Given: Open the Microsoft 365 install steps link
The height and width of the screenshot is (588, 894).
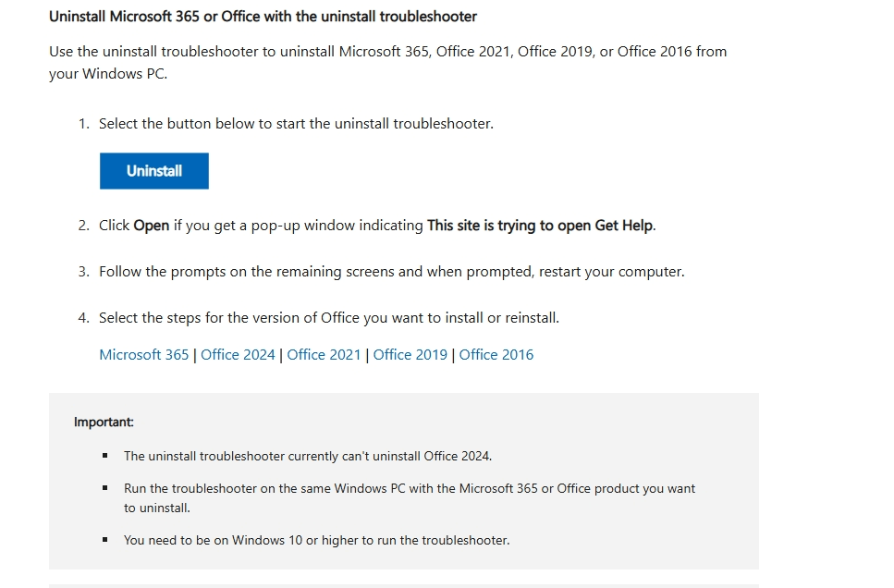Looking at the screenshot, I should 143,355.
